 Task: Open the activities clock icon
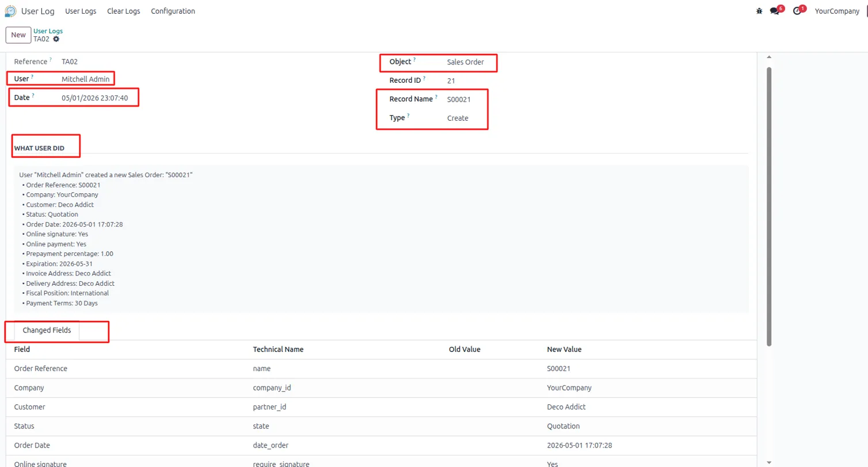[x=797, y=11]
